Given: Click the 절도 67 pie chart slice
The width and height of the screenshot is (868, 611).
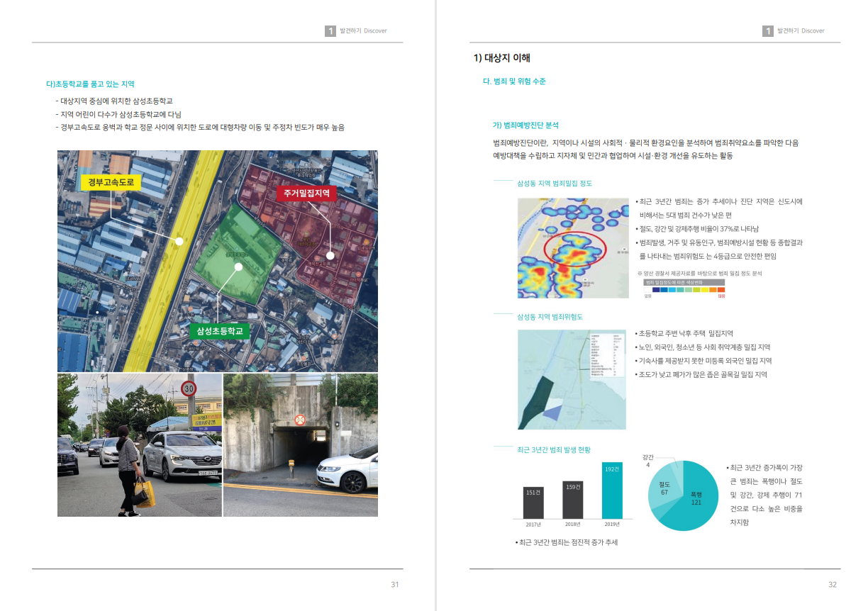Looking at the screenshot, I should pos(664,491).
